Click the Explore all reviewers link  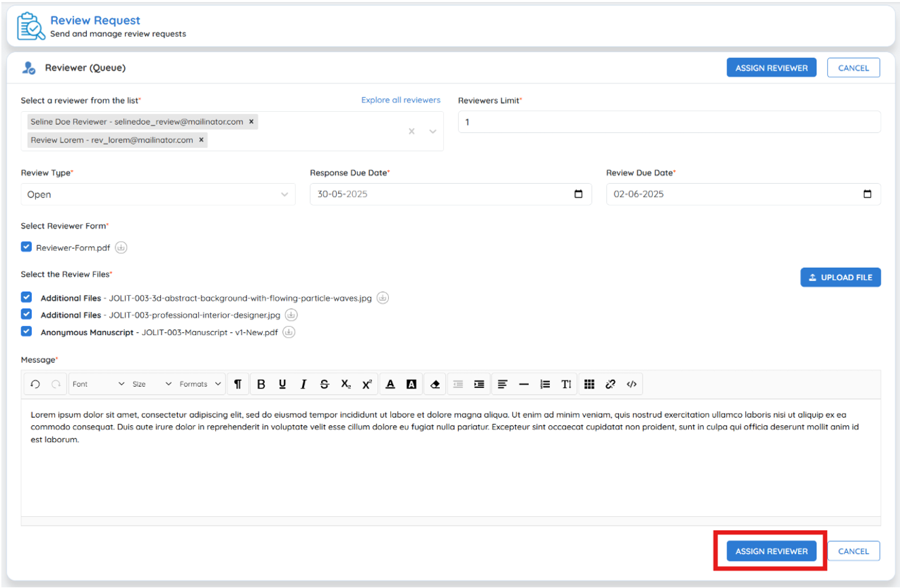[x=400, y=100]
